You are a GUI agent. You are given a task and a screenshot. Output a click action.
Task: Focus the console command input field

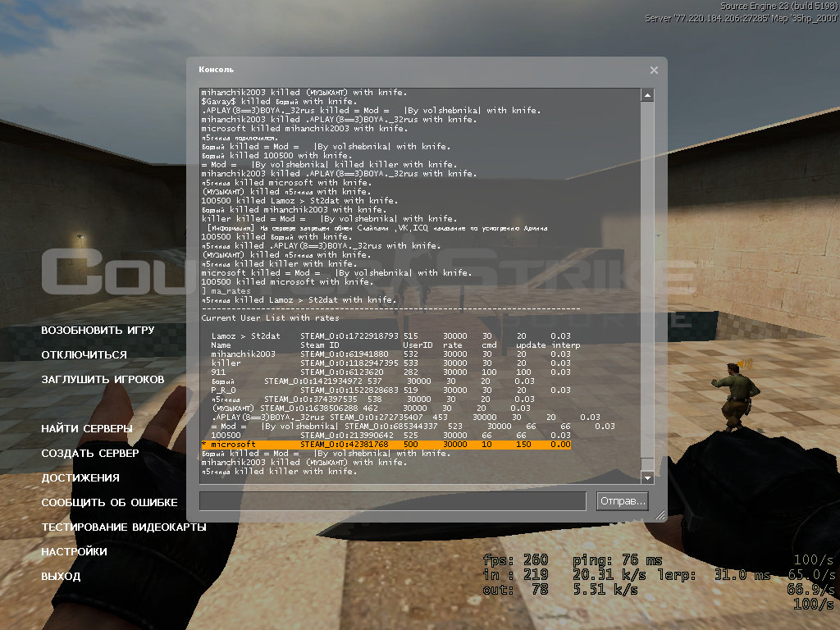click(x=393, y=501)
